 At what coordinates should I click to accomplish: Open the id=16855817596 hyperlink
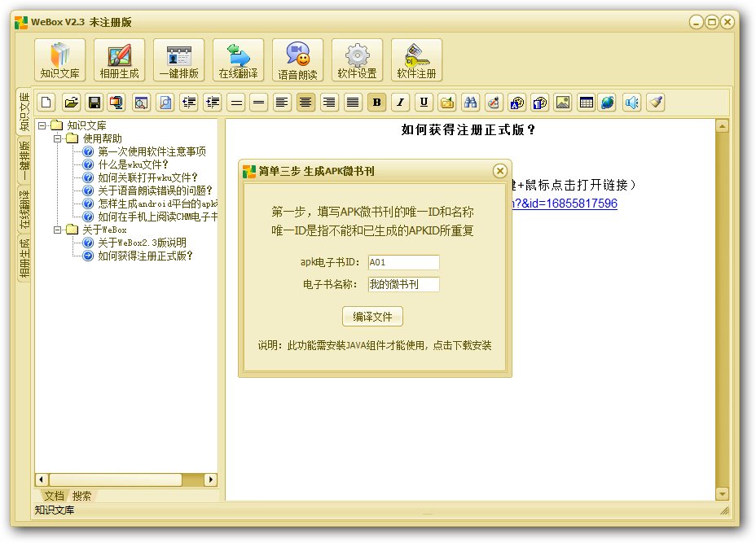tap(565, 204)
